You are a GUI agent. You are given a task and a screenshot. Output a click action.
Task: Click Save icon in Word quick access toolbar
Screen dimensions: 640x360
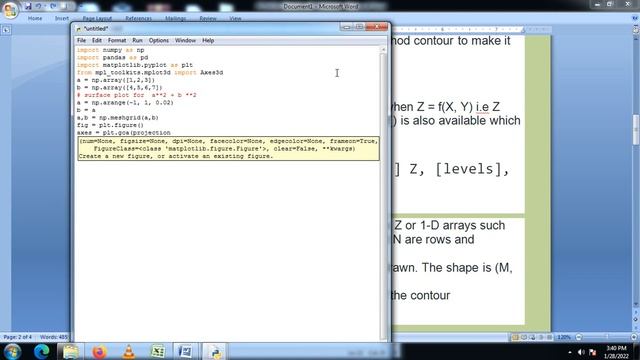(x=28, y=6)
